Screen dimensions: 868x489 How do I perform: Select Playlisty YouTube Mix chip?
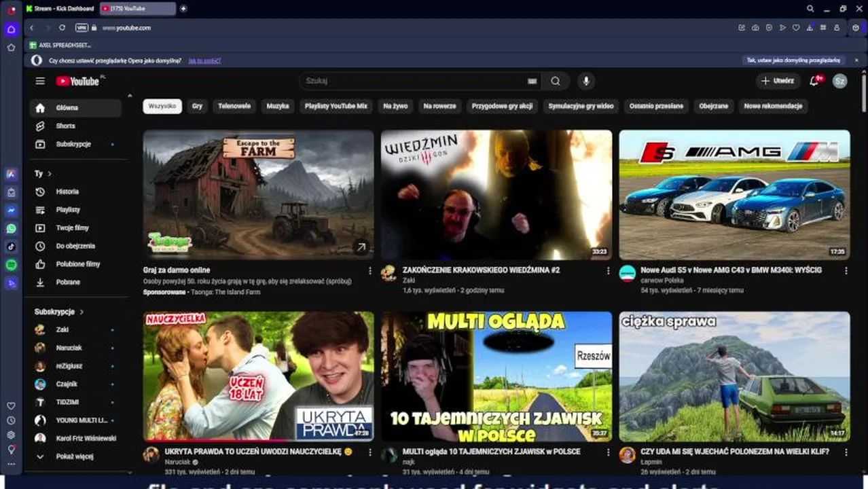pyautogui.click(x=336, y=106)
